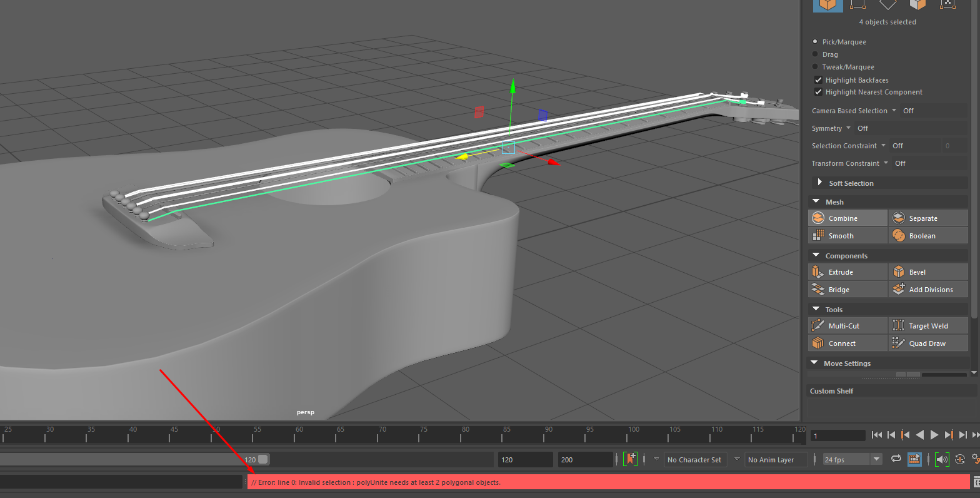980x498 pixels.
Task: Click the yellow move manipulator arrow
Action: 462,156
